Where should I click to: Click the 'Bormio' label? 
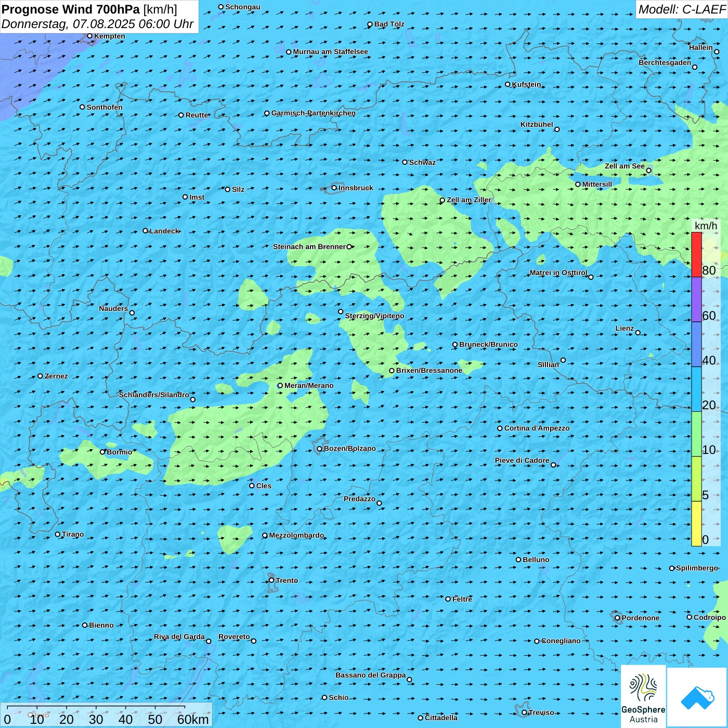point(119,452)
